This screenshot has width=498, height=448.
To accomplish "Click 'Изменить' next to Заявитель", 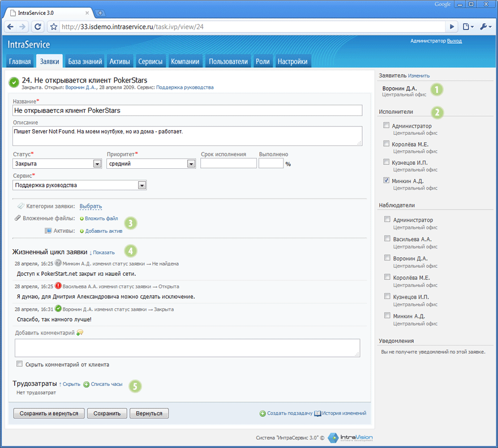I will point(419,76).
